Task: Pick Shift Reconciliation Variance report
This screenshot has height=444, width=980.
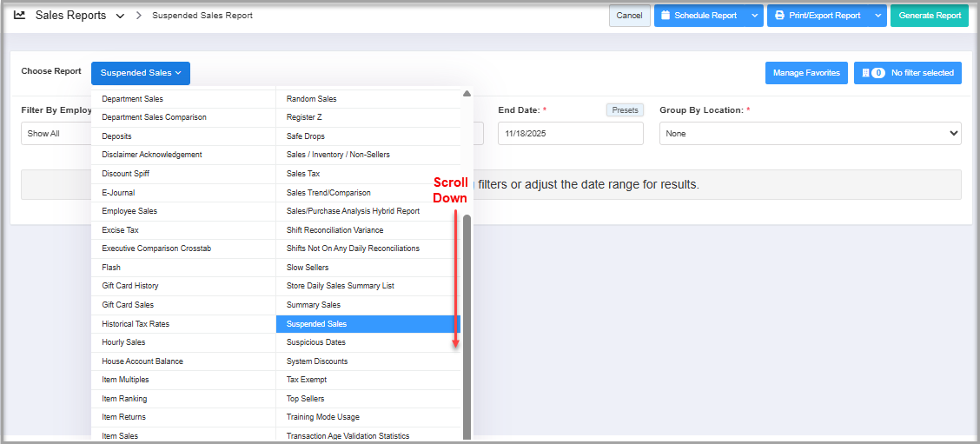Action: coord(334,230)
